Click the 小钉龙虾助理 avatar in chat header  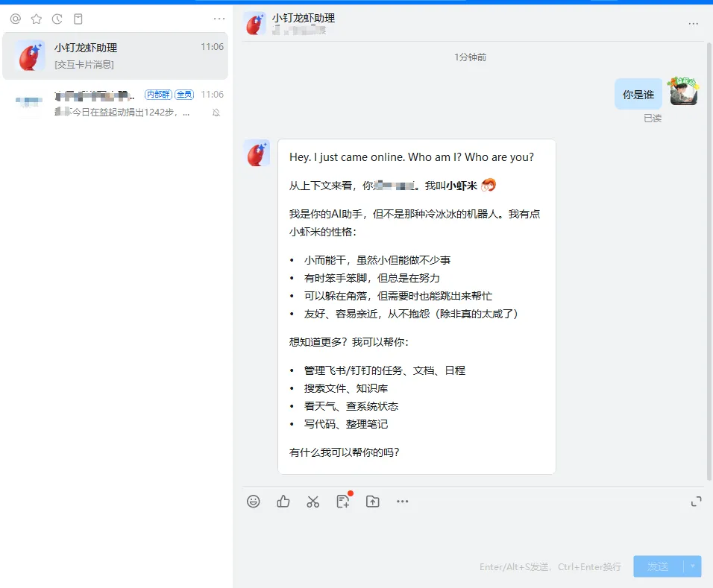[x=255, y=24]
